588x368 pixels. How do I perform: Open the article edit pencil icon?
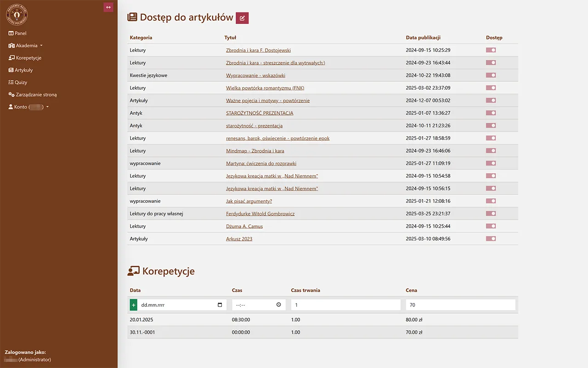coord(242,17)
